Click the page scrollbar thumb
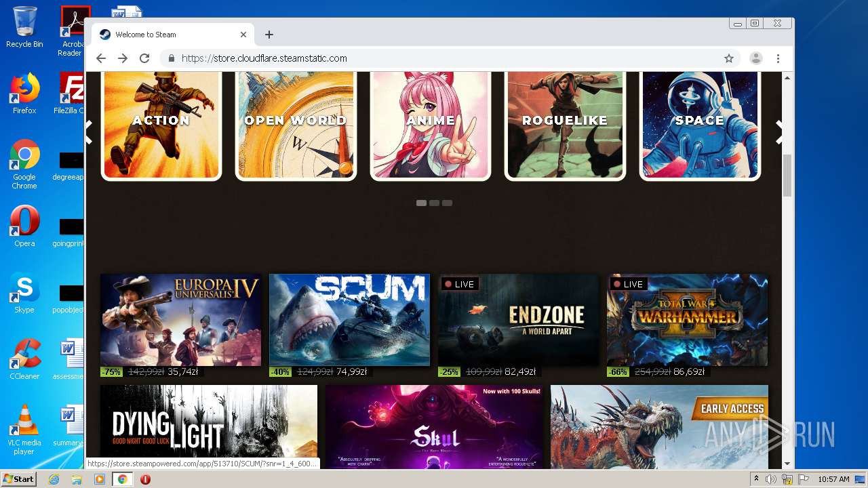Screen dimensions: 868x488 pos(787,176)
